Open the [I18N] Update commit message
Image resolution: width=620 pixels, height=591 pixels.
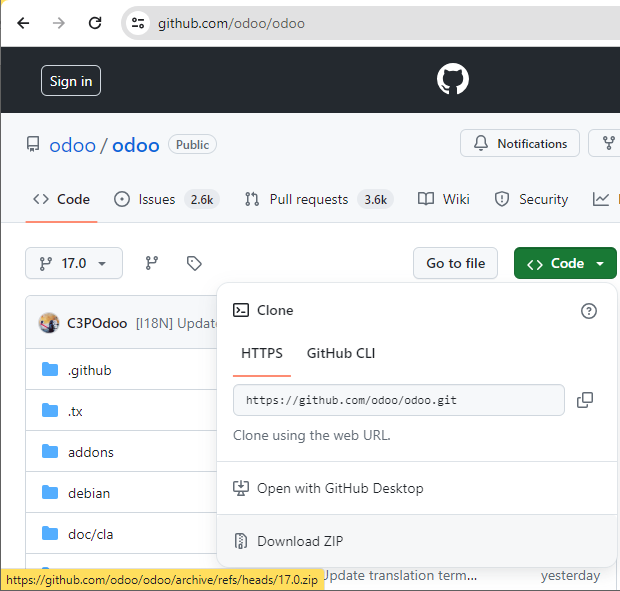tap(176, 323)
